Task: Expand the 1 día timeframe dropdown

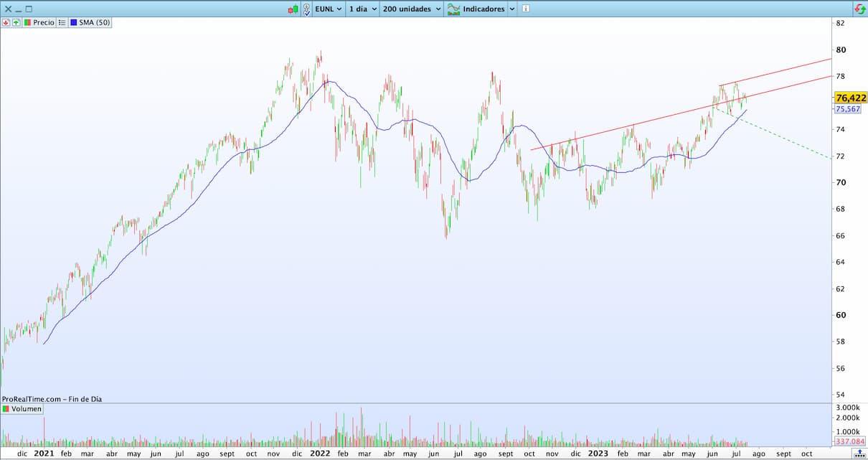Action: click(x=374, y=9)
